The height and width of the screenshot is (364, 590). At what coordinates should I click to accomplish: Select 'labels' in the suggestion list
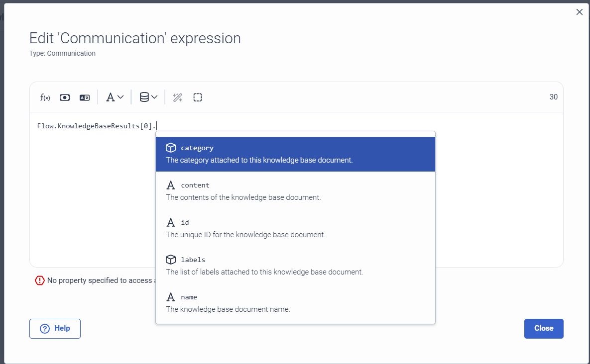(295, 266)
